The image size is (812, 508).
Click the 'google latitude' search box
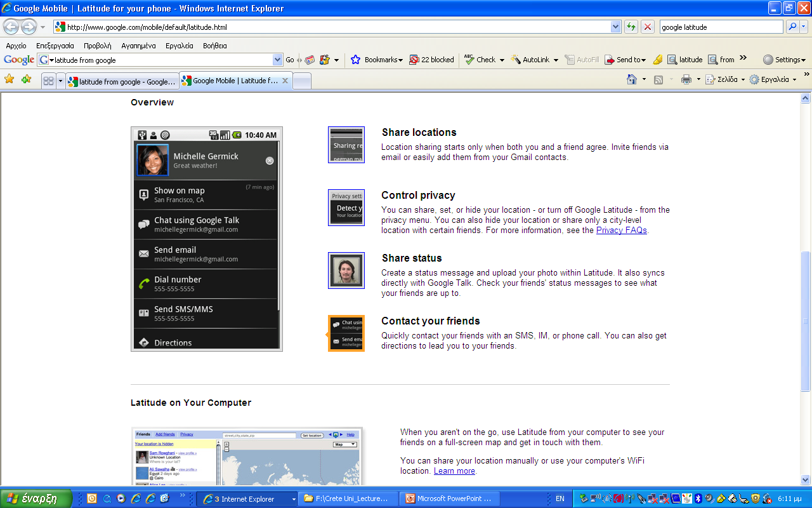point(721,27)
